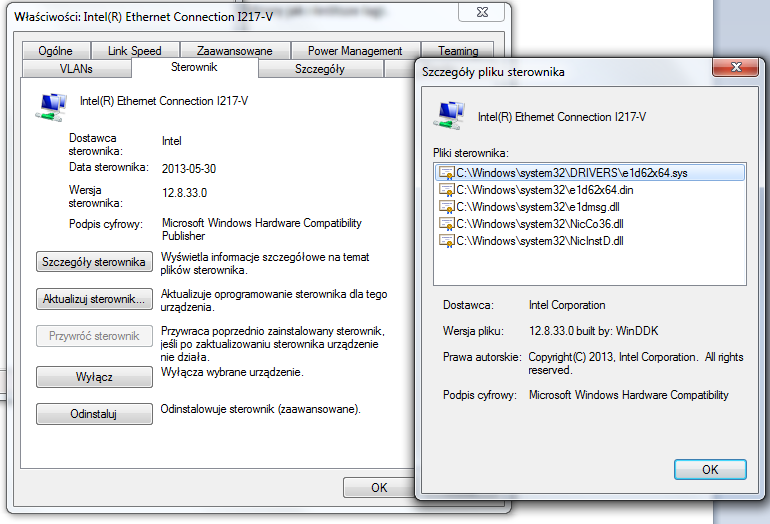
Task: Select the NicCo36.dll file row
Action: [x=589, y=223]
